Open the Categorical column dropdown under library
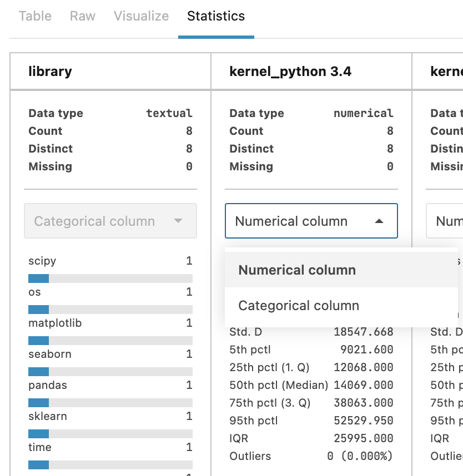The image size is (463, 476). click(110, 221)
